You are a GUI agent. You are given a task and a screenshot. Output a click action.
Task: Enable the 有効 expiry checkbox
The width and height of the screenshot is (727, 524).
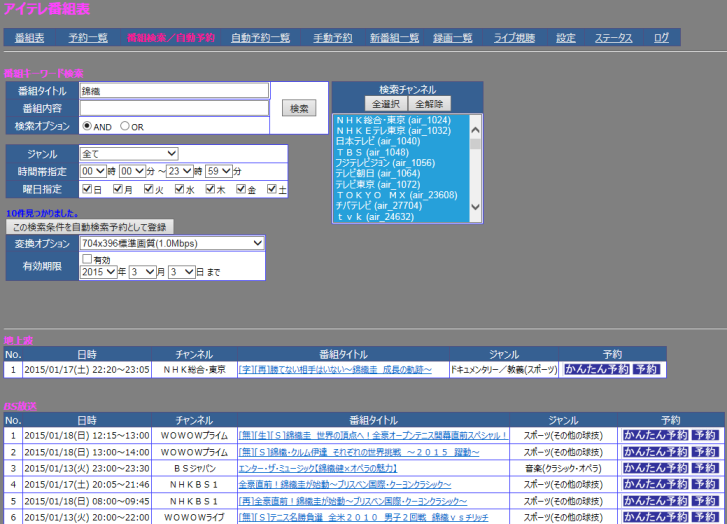pyautogui.click(x=87, y=259)
